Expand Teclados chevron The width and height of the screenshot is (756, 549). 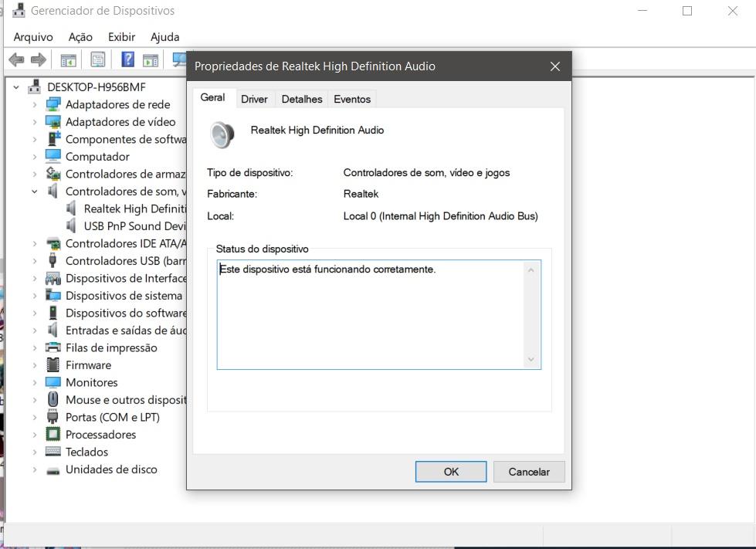point(35,452)
